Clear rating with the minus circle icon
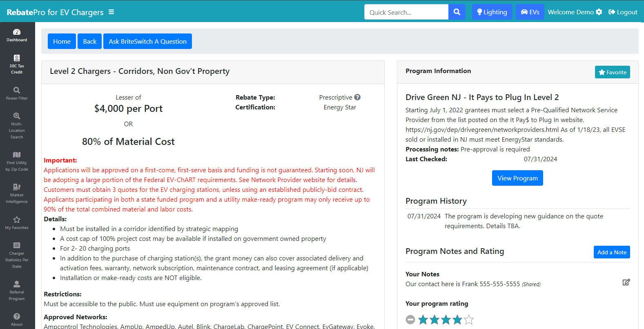The height and width of the screenshot is (329, 644). (x=410, y=320)
